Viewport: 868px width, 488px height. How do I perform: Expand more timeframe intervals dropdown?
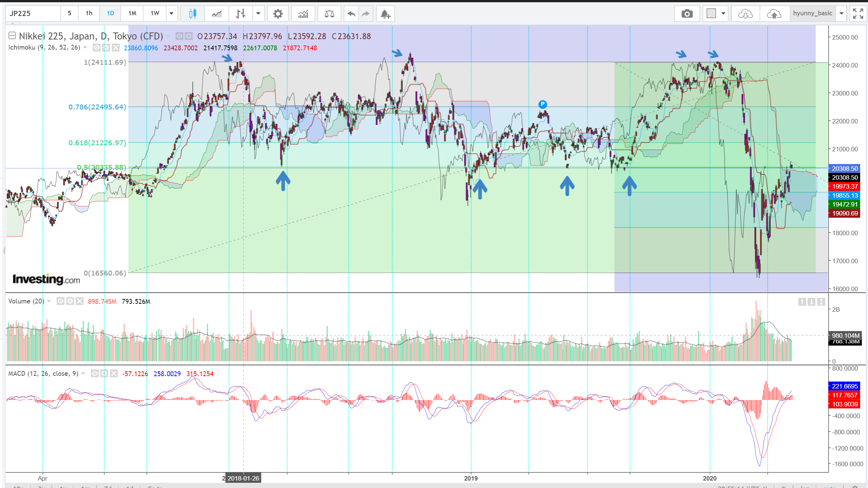[x=171, y=13]
